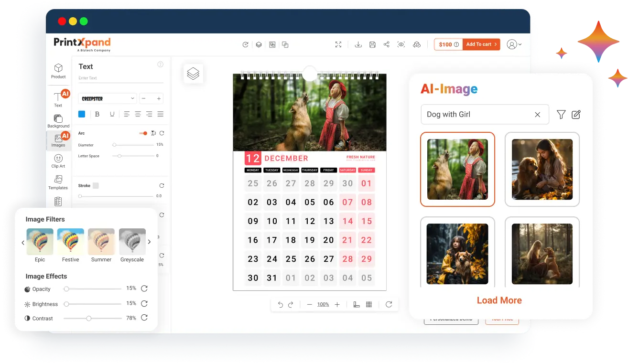The width and height of the screenshot is (628, 364).
Task: Justify the text alignment
Action: [161, 114]
